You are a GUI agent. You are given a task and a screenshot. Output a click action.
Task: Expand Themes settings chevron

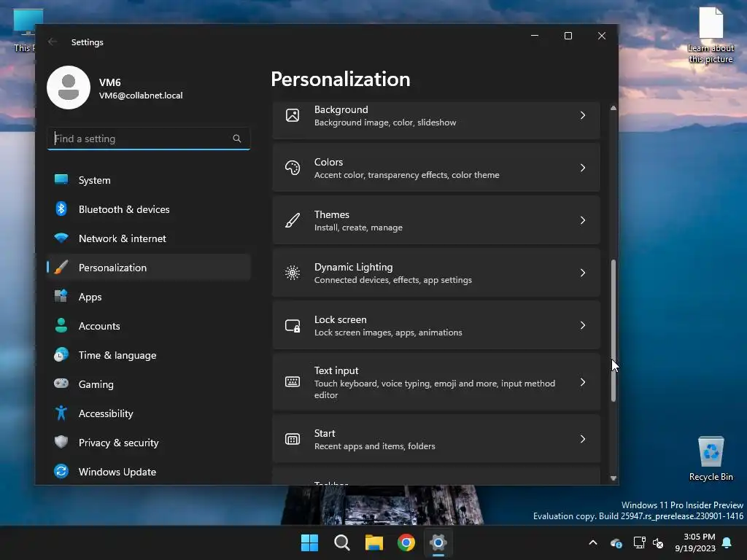[x=583, y=220]
